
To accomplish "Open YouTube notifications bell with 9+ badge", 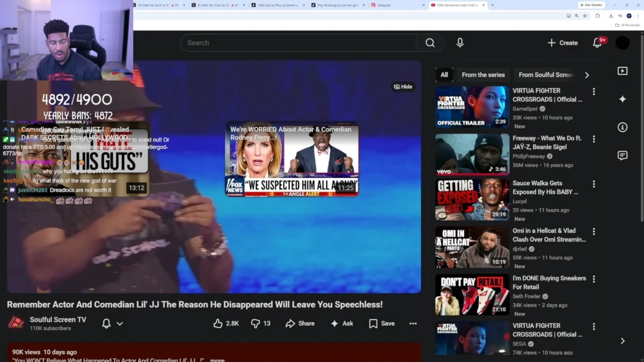I will tap(597, 43).
